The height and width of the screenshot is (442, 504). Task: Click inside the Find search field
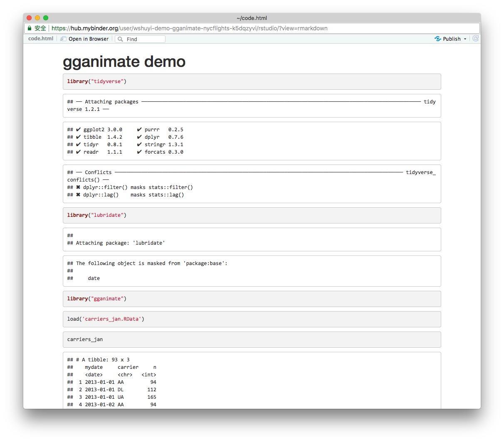pos(144,39)
